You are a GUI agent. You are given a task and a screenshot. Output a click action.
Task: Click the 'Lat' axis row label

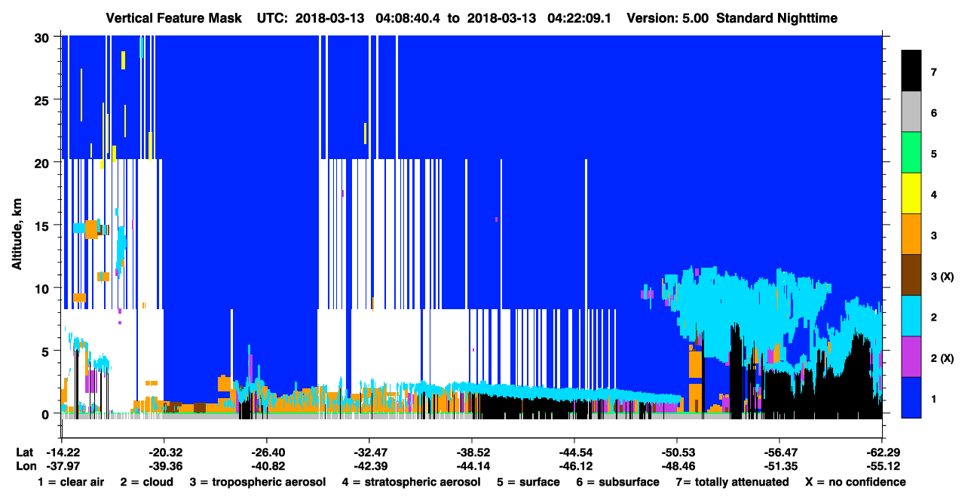click(x=25, y=452)
